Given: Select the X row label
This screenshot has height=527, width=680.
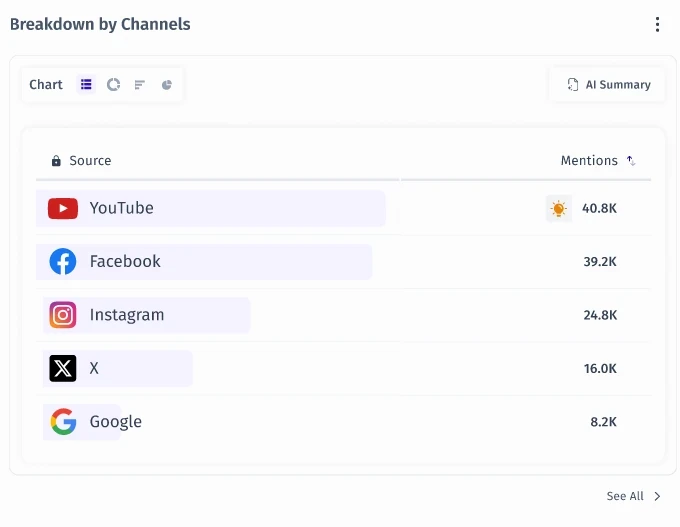Looking at the screenshot, I should (x=94, y=368).
